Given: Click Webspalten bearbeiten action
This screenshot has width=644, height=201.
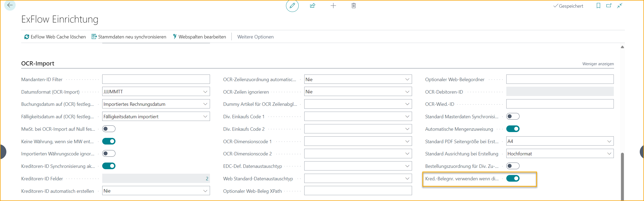Looking at the screenshot, I should (x=199, y=37).
